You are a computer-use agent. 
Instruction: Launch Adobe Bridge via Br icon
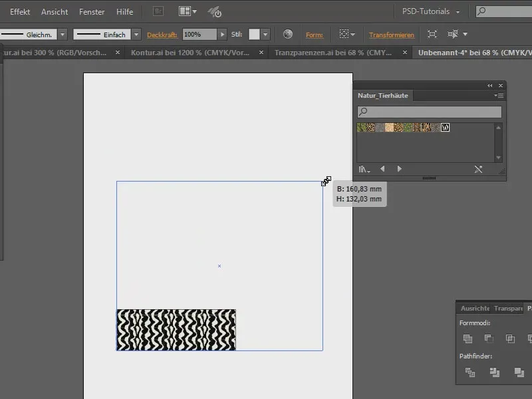158,11
